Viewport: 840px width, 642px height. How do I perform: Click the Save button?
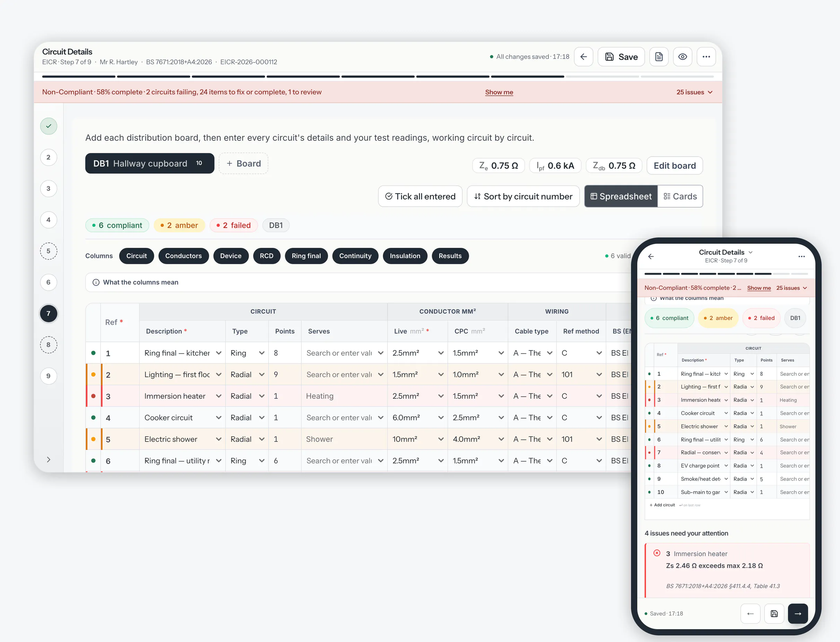[621, 57]
